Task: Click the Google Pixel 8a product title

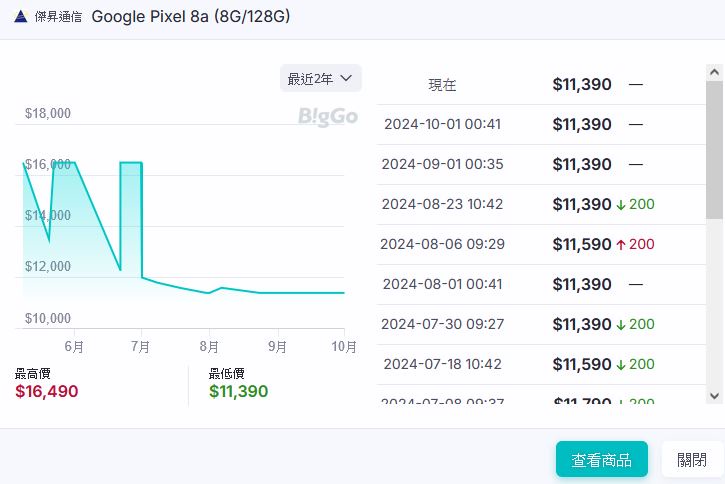Action: coord(192,17)
